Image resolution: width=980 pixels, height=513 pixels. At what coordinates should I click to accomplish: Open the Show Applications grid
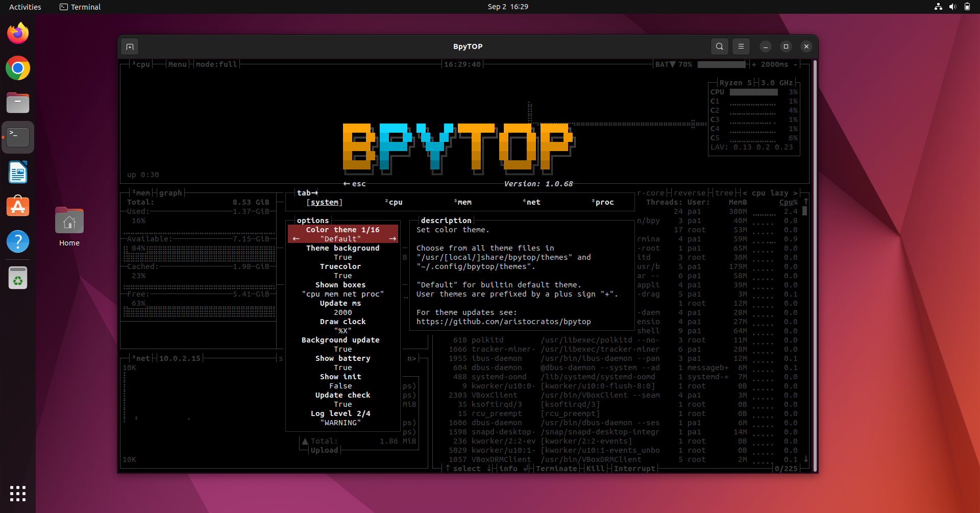[18, 493]
